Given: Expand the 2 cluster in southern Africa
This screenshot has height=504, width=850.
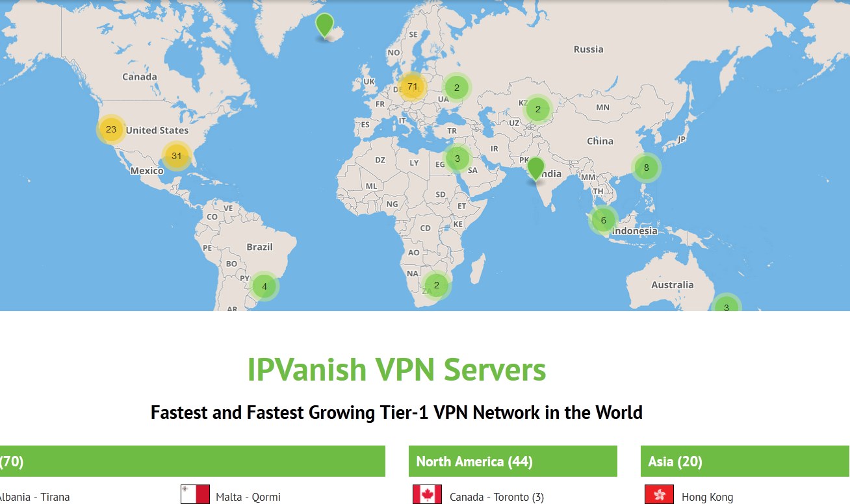Looking at the screenshot, I should point(437,284).
